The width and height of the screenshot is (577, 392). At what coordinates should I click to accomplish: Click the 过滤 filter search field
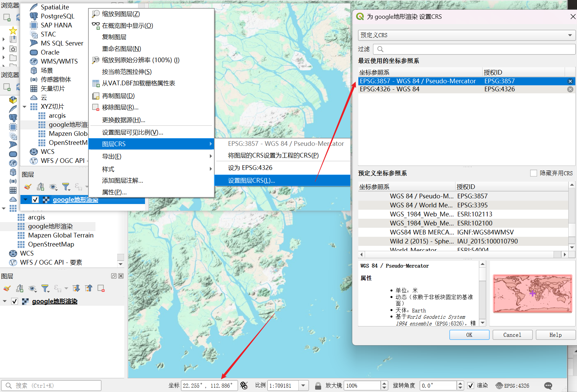point(476,49)
